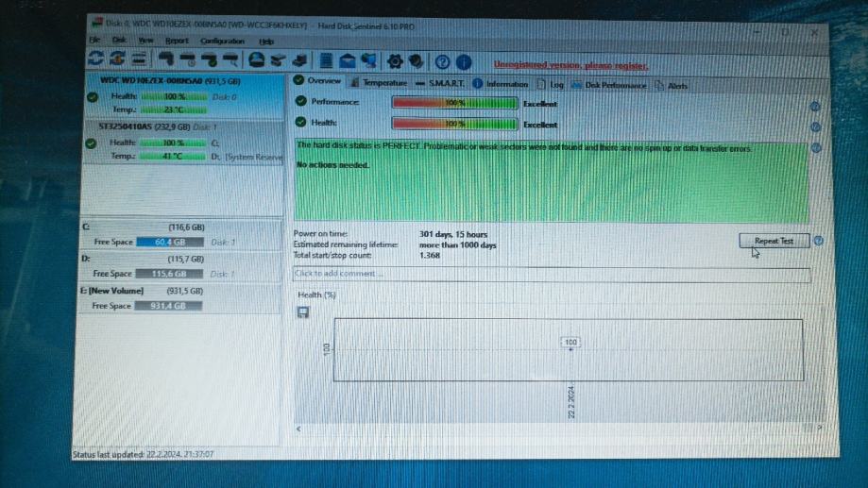Click the 'more than 1000 days' lifetime value

click(x=457, y=245)
